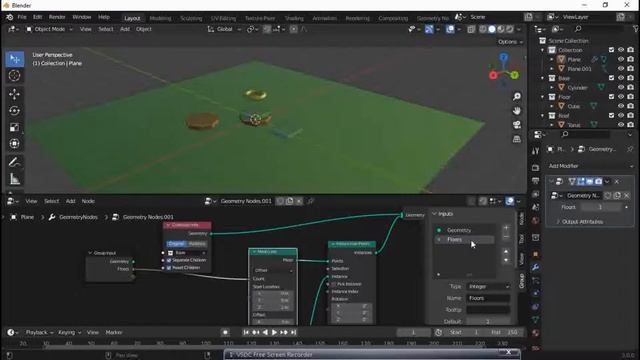Open the Tool properties tab icon

click(x=536, y=151)
